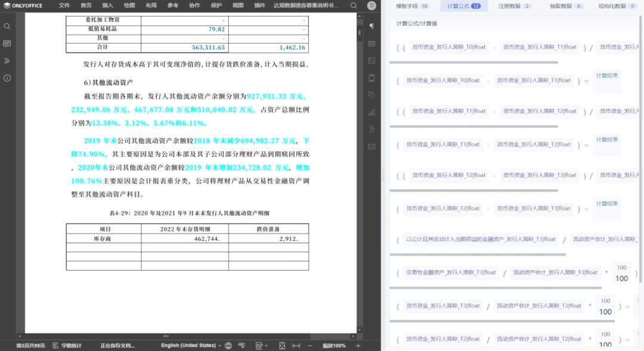Click the 字数统计 word count button

(67, 346)
